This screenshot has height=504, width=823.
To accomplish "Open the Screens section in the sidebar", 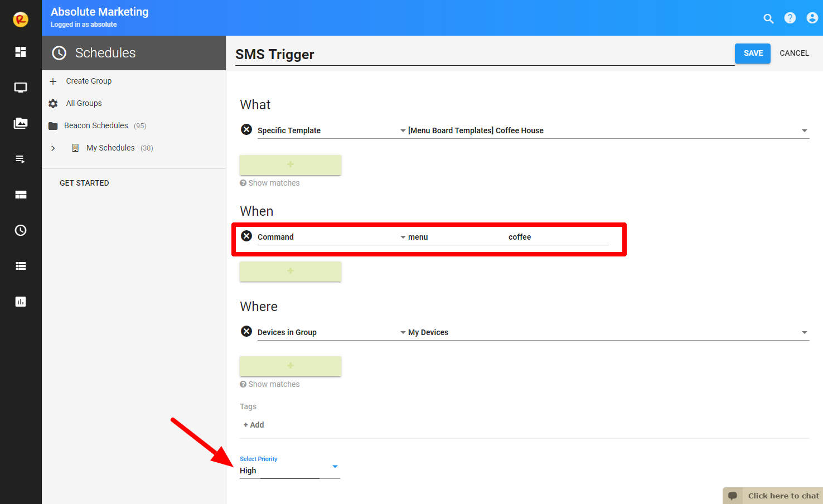I will pyautogui.click(x=21, y=88).
